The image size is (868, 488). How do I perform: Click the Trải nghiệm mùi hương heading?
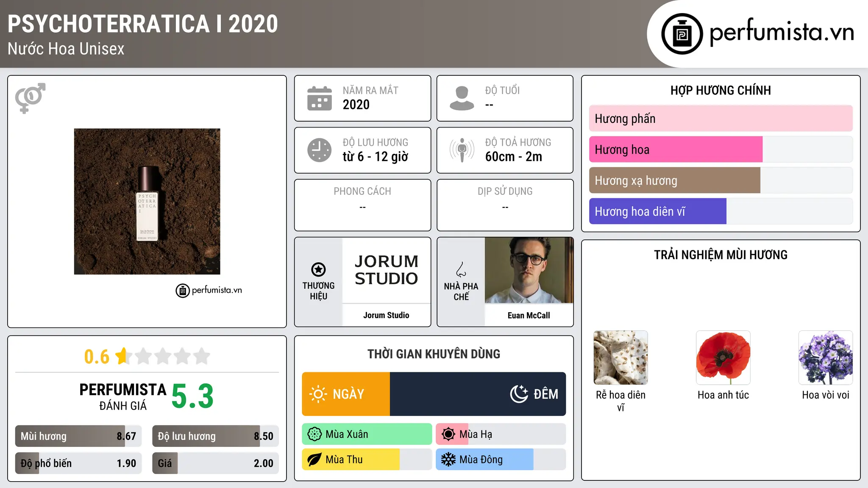[x=721, y=255]
